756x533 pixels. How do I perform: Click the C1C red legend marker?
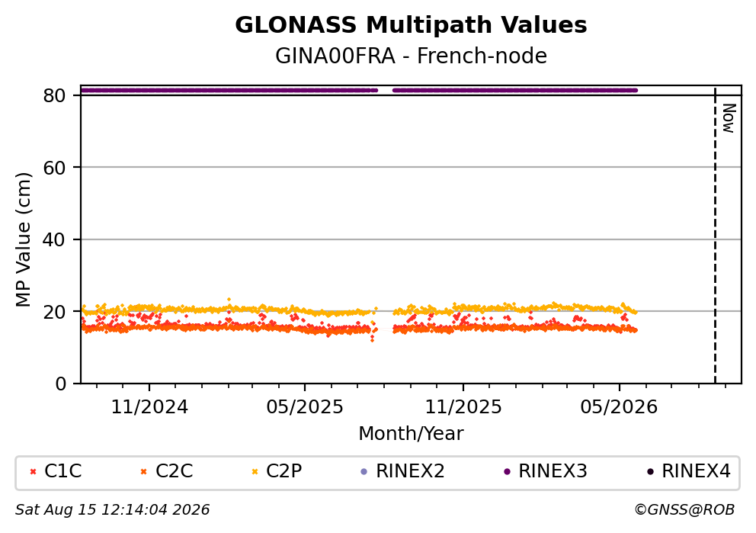coord(33,472)
